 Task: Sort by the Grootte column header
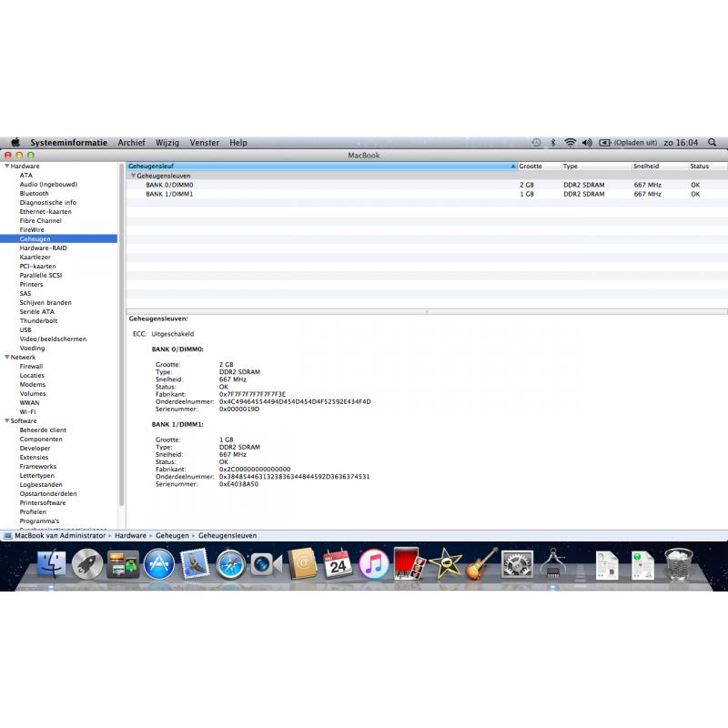[539, 166]
